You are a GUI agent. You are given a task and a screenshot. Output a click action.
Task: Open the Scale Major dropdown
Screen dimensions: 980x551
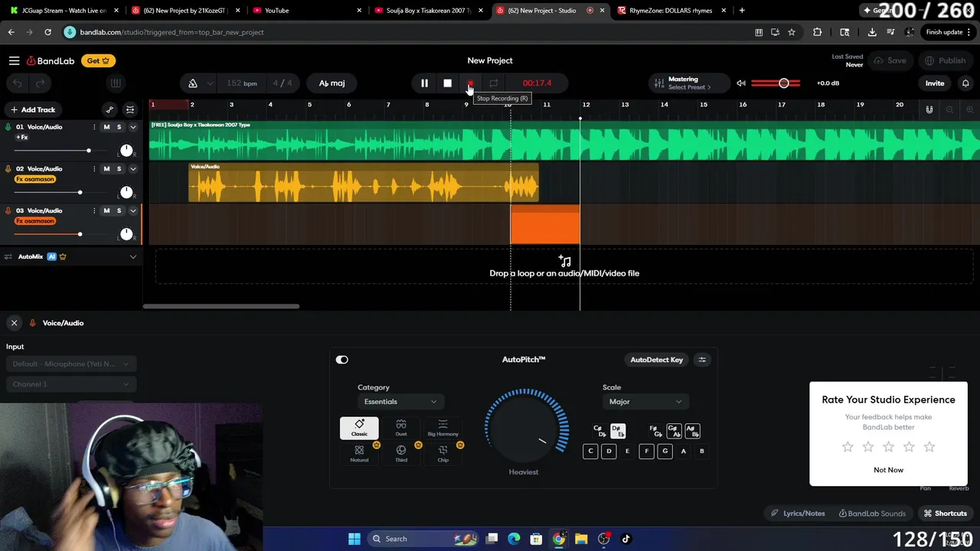click(x=645, y=402)
